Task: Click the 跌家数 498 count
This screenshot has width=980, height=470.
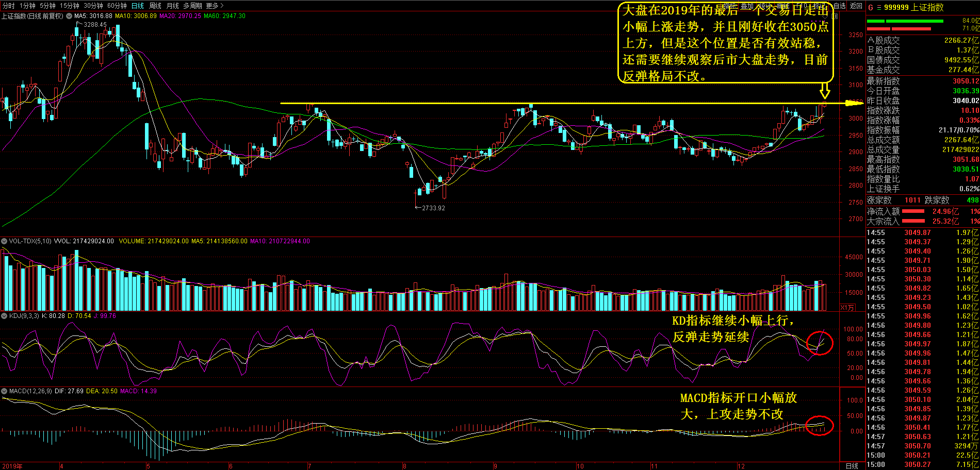Action: point(973,200)
